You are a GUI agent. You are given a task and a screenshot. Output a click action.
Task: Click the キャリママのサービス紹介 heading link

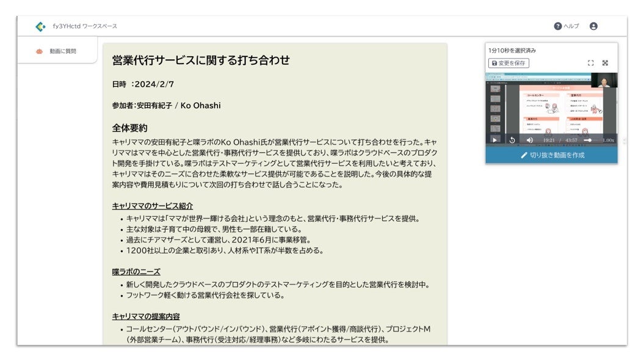click(153, 206)
